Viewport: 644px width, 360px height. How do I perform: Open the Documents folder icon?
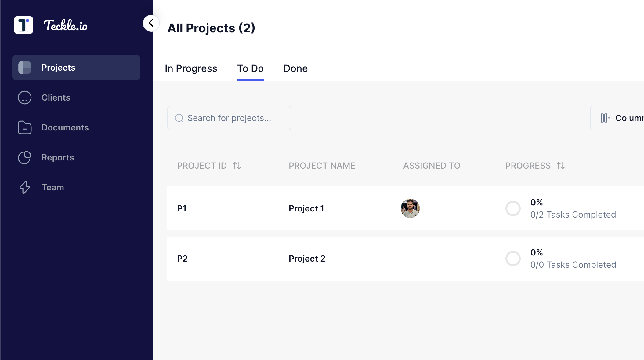[x=25, y=127]
